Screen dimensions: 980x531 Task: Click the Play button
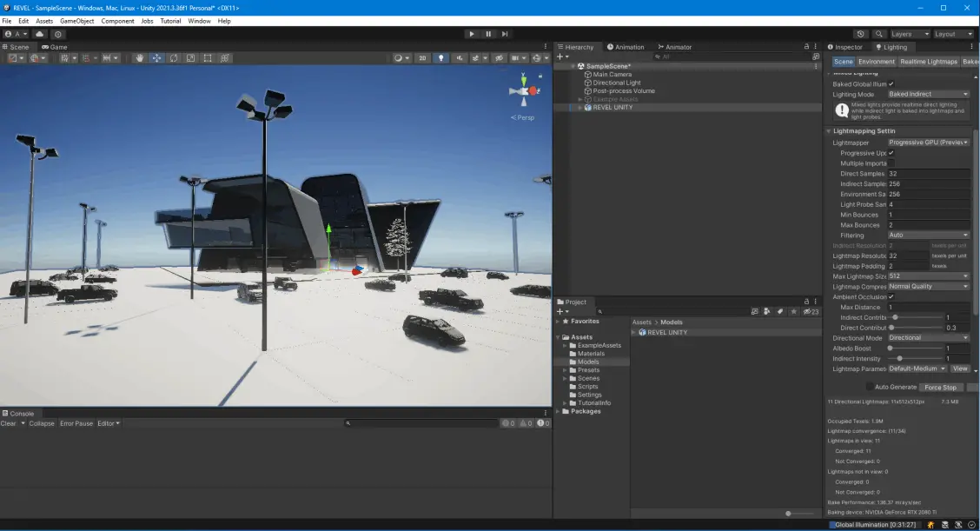click(472, 34)
